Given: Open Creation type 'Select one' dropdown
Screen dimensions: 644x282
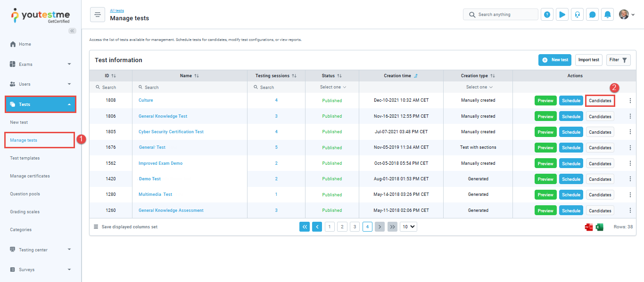Looking at the screenshot, I should [479, 87].
